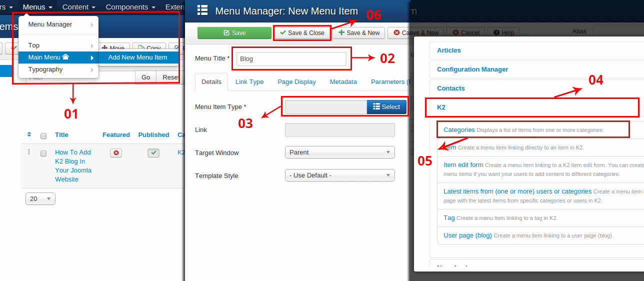This screenshot has height=281, width=644.
Task: Open the Components menu in top bar
Action: coord(130,7)
